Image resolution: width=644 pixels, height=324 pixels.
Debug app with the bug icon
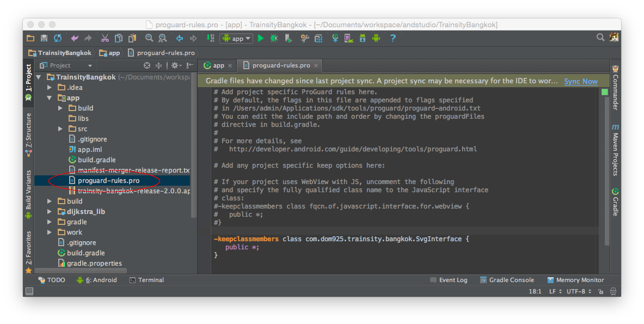tap(274, 38)
